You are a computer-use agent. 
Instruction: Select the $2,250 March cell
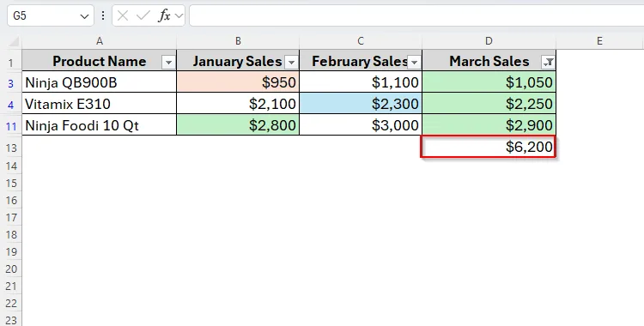tap(489, 104)
